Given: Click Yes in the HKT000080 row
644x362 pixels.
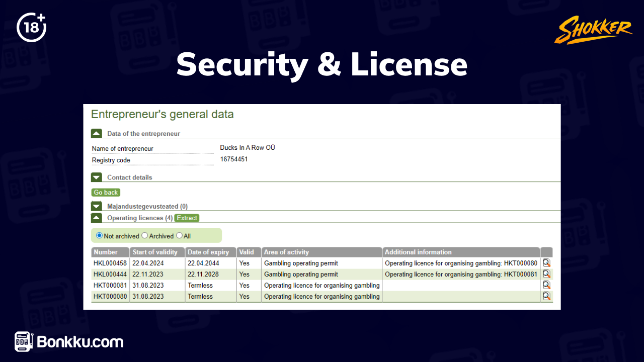Looking at the screenshot, I should (x=245, y=296).
